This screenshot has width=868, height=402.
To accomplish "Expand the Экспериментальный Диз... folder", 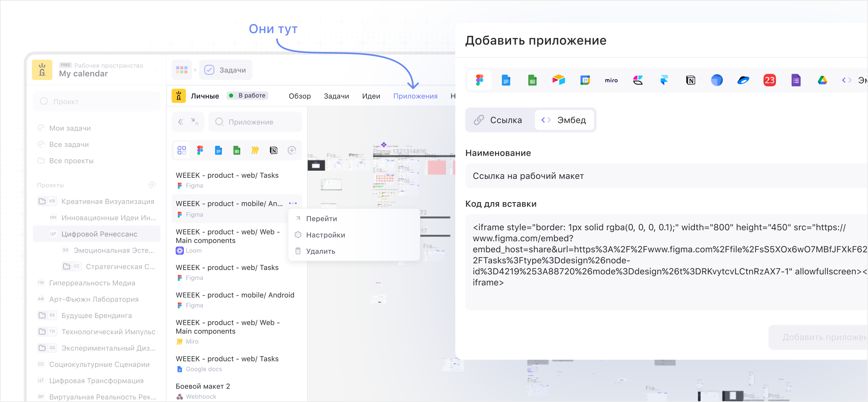I will pyautogui.click(x=42, y=348).
